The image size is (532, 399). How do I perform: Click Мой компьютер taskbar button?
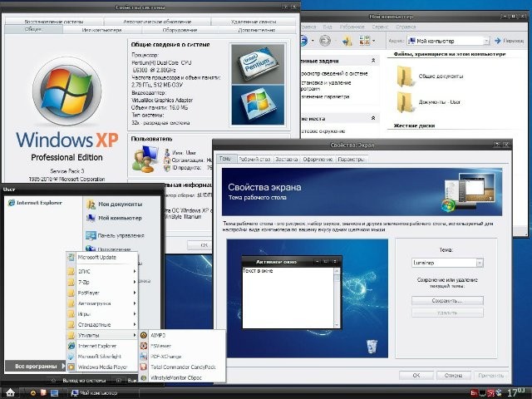pos(104,393)
